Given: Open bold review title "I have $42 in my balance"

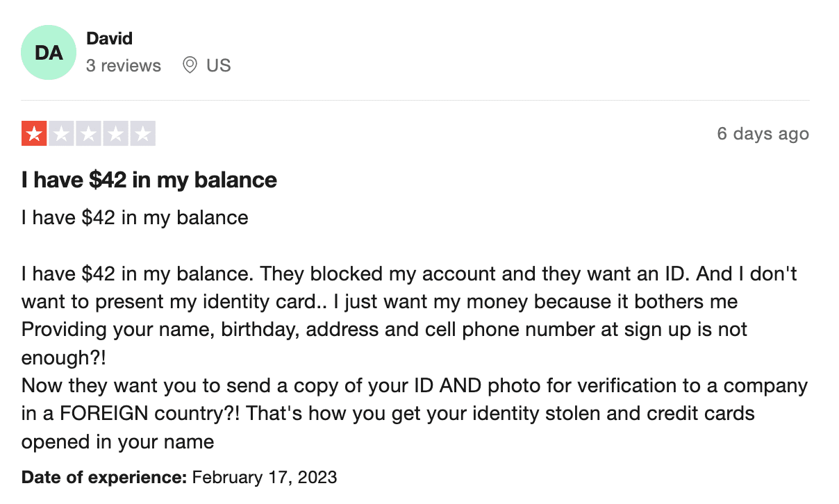Looking at the screenshot, I should [149, 180].
